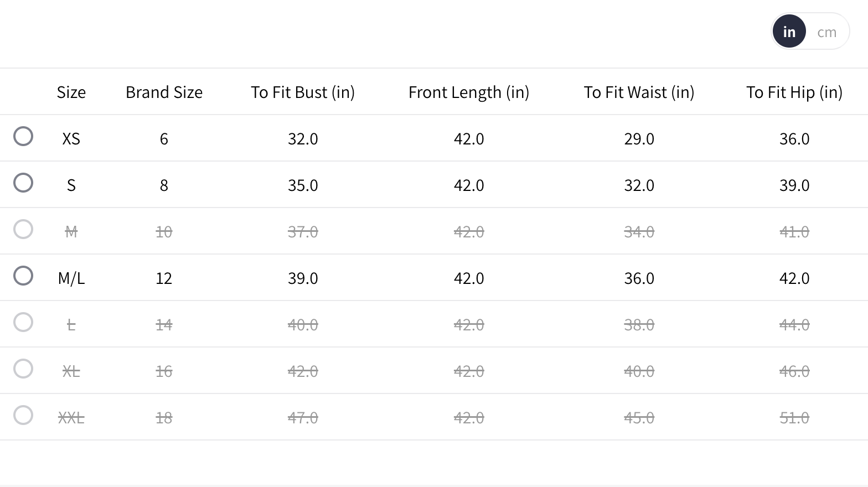
Task: Click the unavailable XL size radio button
Action: [x=23, y=369]
